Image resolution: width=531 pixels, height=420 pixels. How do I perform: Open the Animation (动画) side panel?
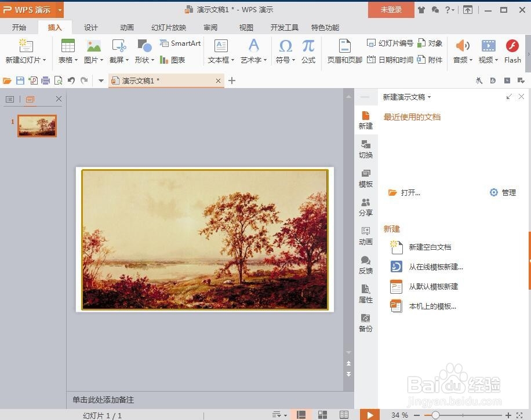click(366, 236)
